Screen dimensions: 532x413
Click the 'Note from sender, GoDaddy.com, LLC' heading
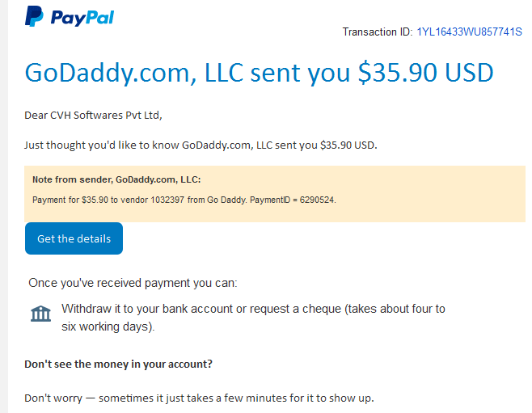click(x=116, y=179)
